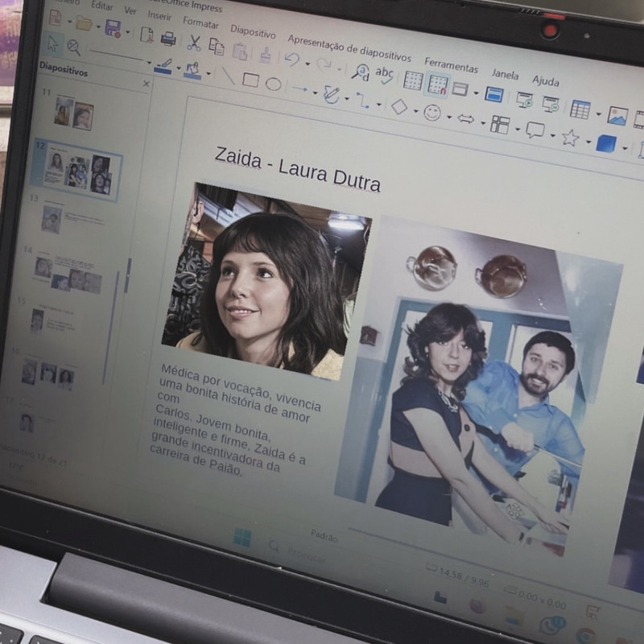Click the Fill Color bucket swatch

[x=192, y=72]
